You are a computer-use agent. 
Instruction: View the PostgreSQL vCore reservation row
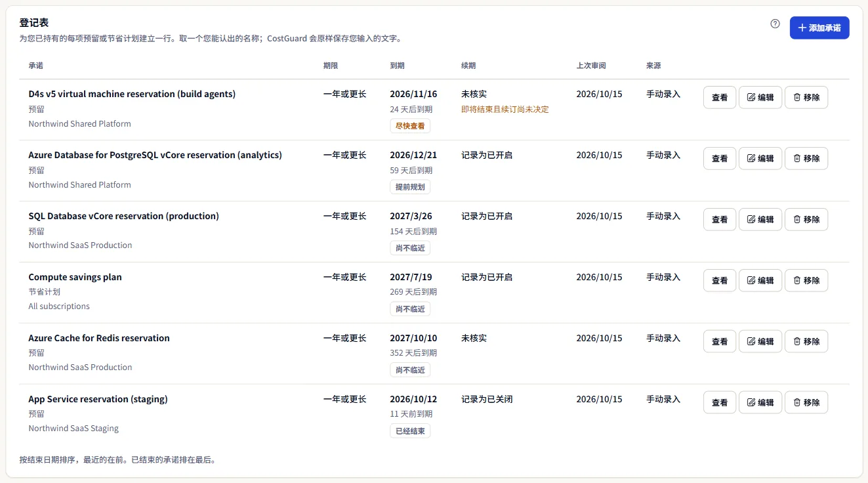click(x=720, y=158)
